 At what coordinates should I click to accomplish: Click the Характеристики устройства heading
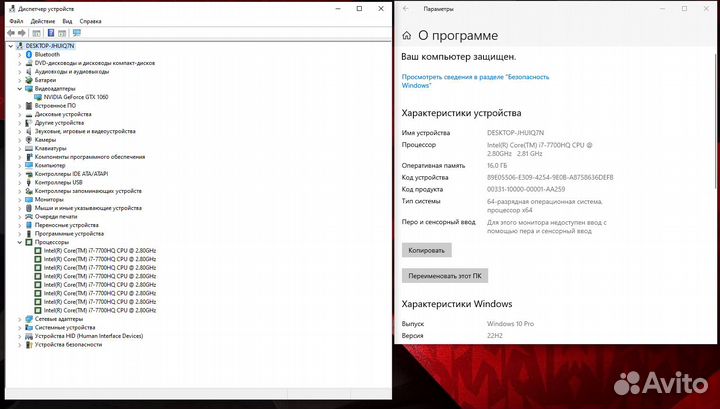point(461,113)
